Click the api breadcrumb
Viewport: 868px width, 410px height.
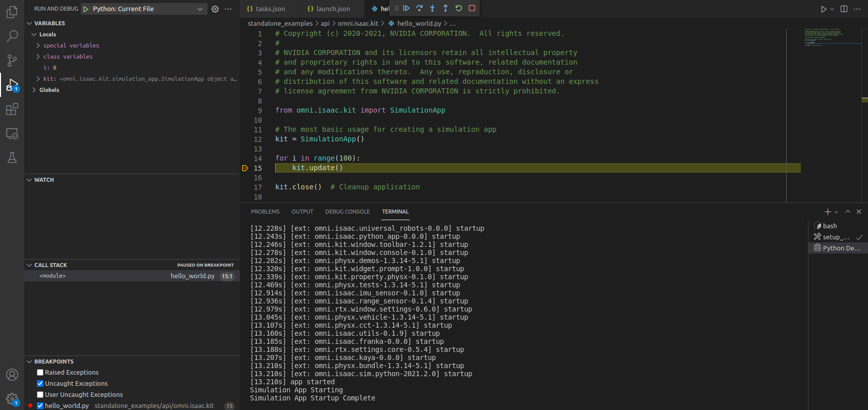(325, 23)
